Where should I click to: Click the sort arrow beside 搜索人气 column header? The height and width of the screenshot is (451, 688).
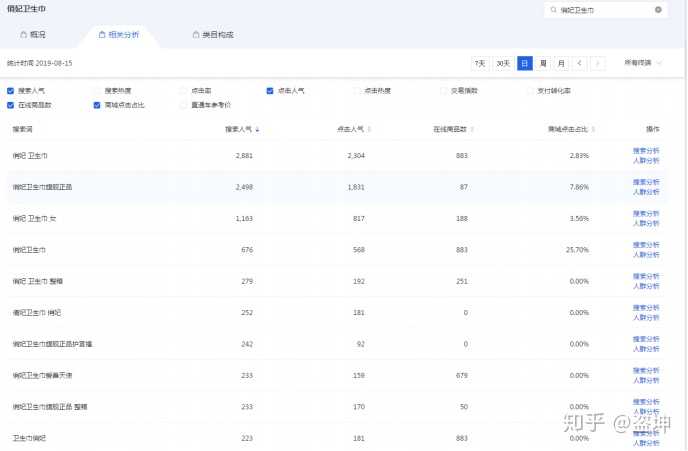click(x=258, y=129)
